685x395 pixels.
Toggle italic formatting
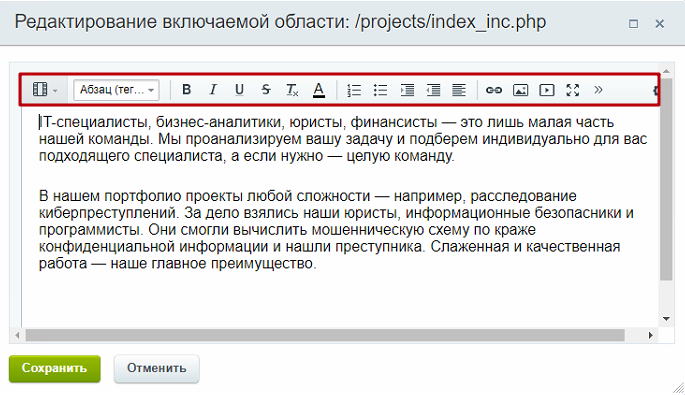point(213,90)
